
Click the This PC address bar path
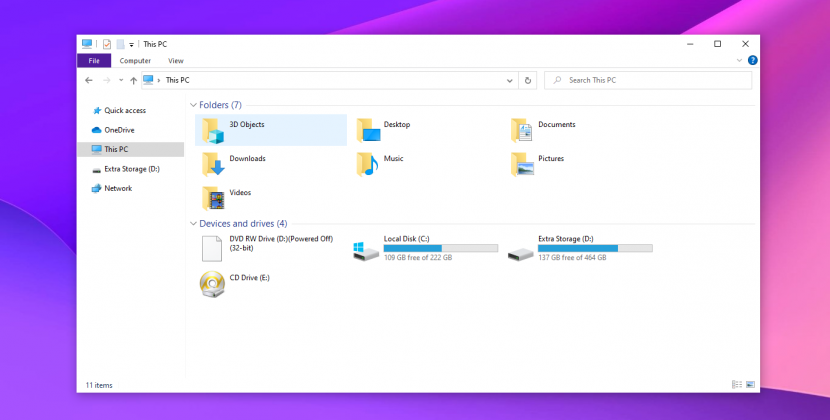pyautogui.click(x=177, y=81)
